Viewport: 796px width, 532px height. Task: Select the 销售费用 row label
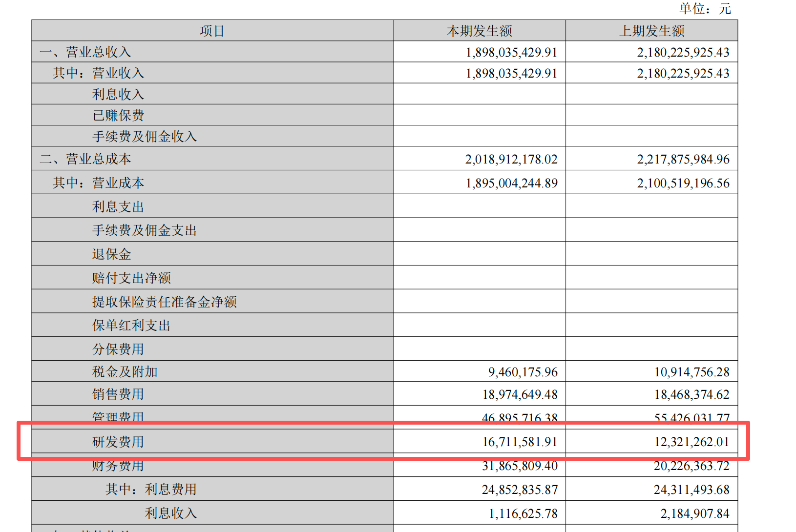pyautogui.click(x=118, y=394)
